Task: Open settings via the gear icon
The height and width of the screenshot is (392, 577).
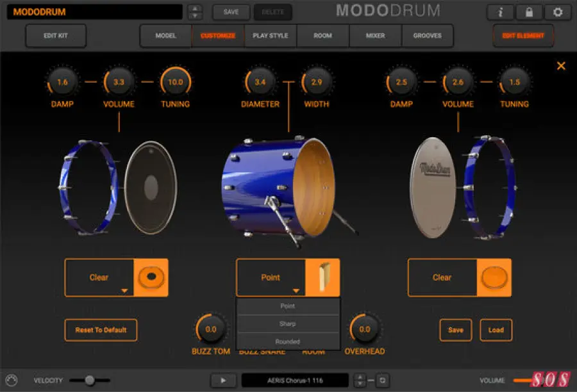Action: tap(557, 12)
